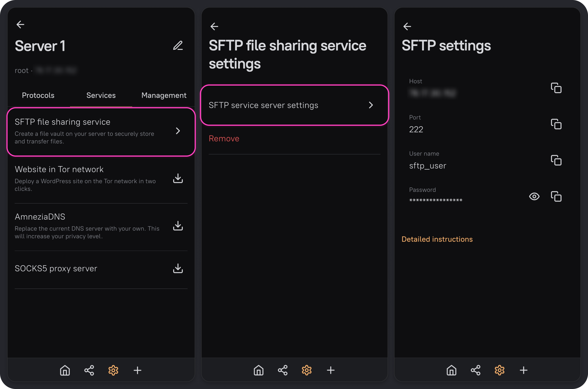Open Home in Server 1 screen bottom bar
The height and width of the screenshot is (389, 588).
pyautogui.click(x=65, y=370)
